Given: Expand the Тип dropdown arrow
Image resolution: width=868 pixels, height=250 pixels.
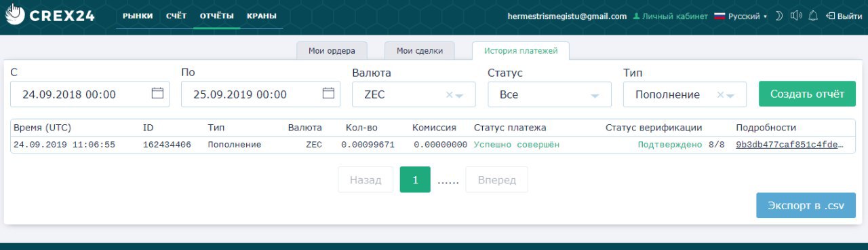Looking at the screenshot, I should pos(730,96).
